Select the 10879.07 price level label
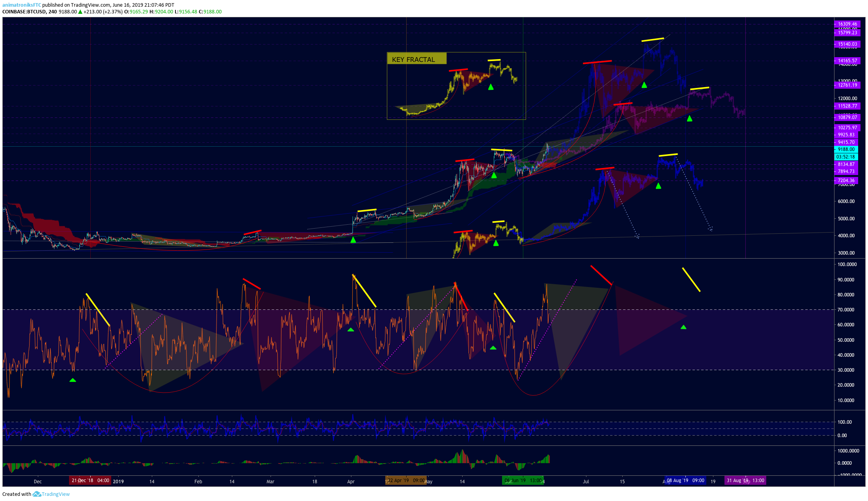This screenshot has width=868, height=501. (x=847, y=117)
